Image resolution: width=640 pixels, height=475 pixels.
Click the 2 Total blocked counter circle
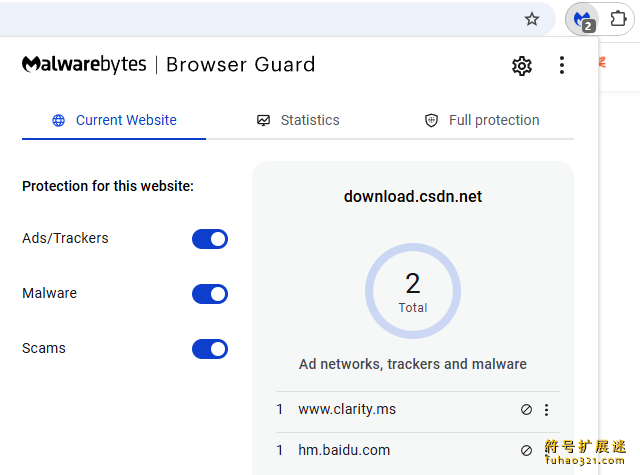pyautogui.click(x=413, y=291)
